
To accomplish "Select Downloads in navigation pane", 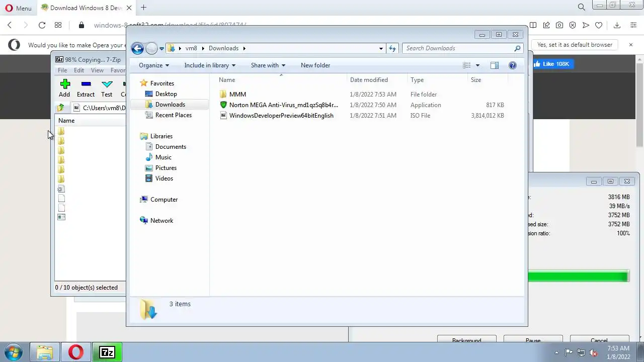I will (170, 105).
